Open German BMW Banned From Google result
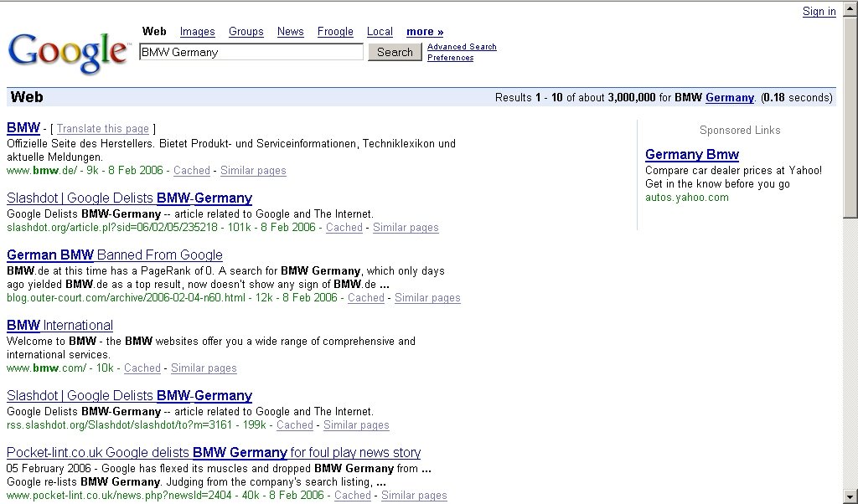This screenshot has height=504, width=858. tap(114, 255)
